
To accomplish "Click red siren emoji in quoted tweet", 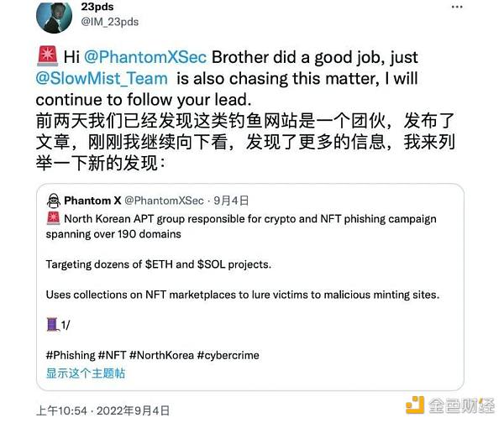I will 53,218.
